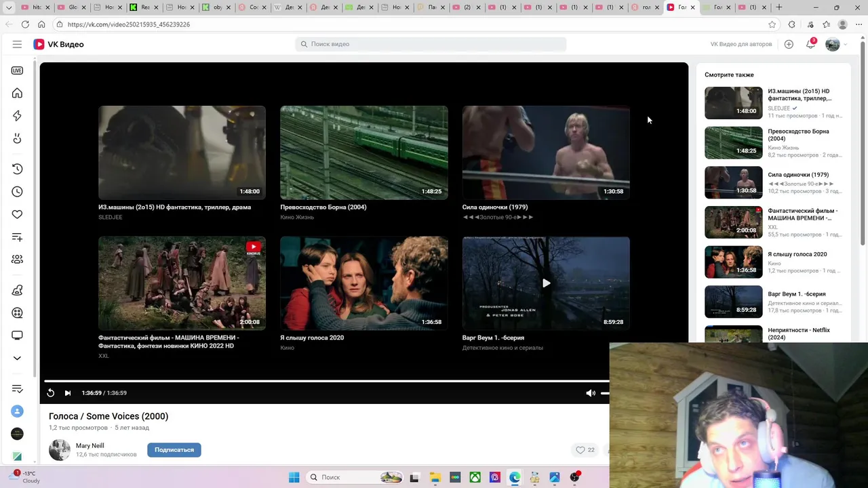Open a new browser tab with plus
Viewport: 868px width, 488px height.
[778, 7]
